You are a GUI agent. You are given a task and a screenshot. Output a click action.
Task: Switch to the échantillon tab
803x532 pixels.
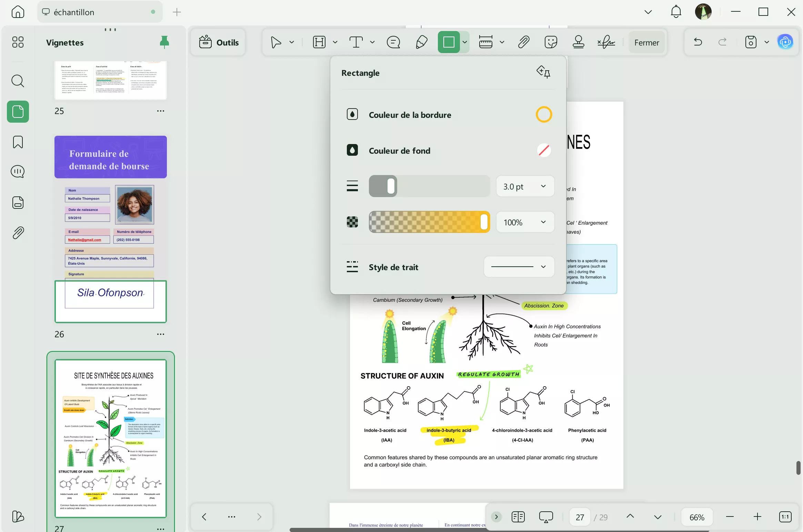99,12
